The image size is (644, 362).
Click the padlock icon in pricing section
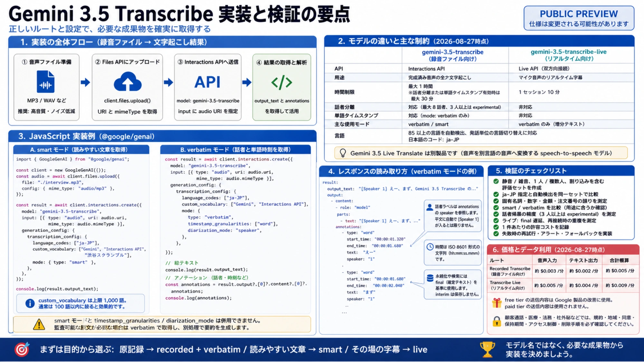pyautogui.click(x=497, y=321)
